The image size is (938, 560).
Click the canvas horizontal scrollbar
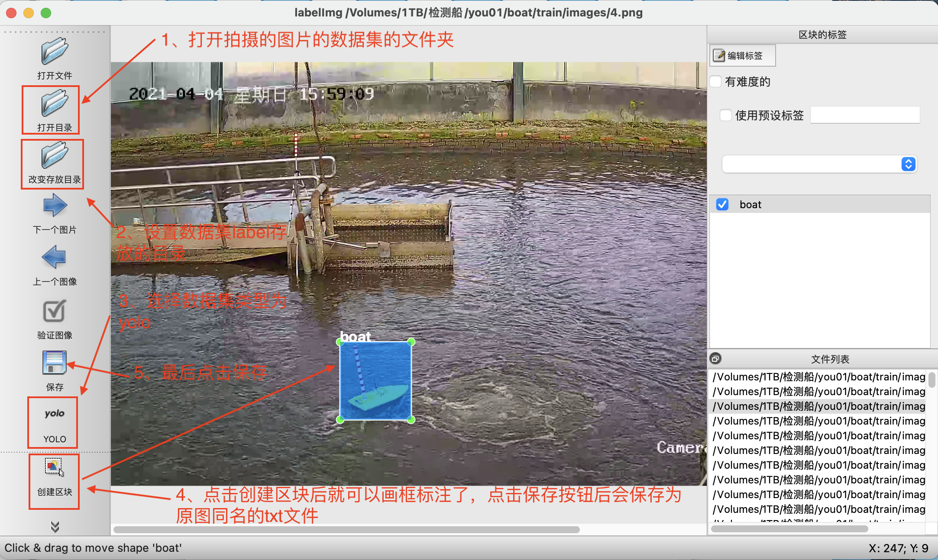click(346, 529)
